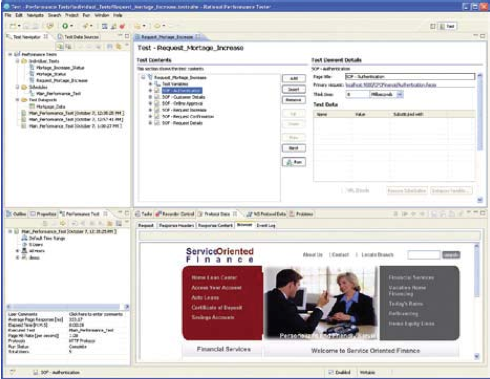The image size is (490, 379).
Task: Click the Remove button
Action: click(294, 100)
